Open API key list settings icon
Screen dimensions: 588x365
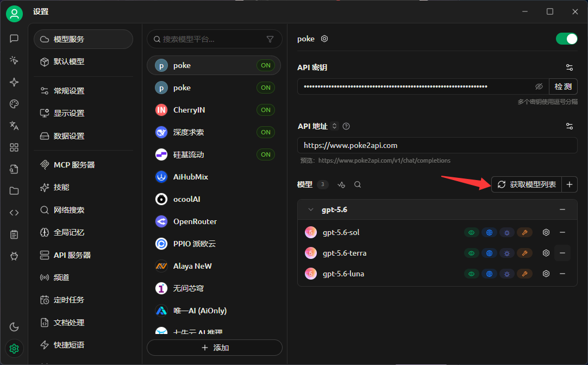click(x=569, y=67)
